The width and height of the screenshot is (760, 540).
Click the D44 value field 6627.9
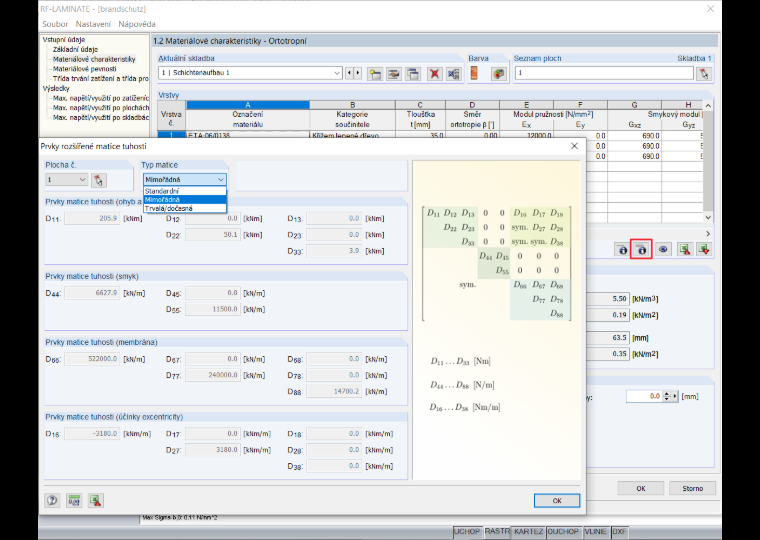pos(92,293)
